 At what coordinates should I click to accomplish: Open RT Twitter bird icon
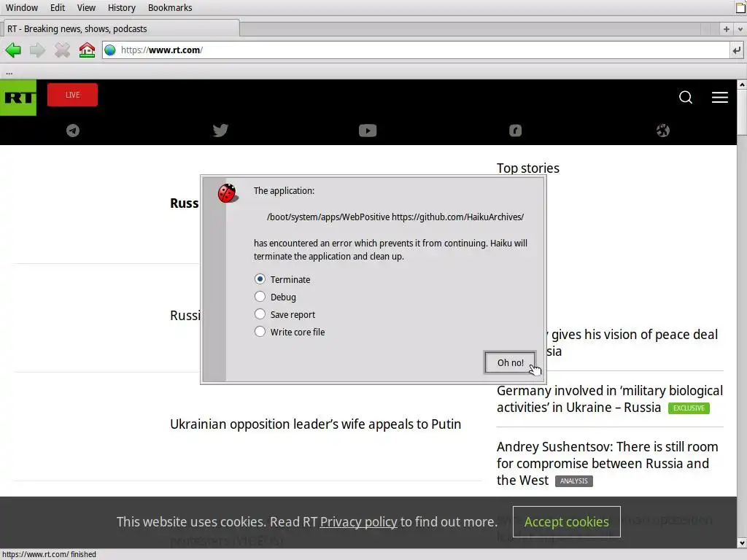(x=220, y=130)
